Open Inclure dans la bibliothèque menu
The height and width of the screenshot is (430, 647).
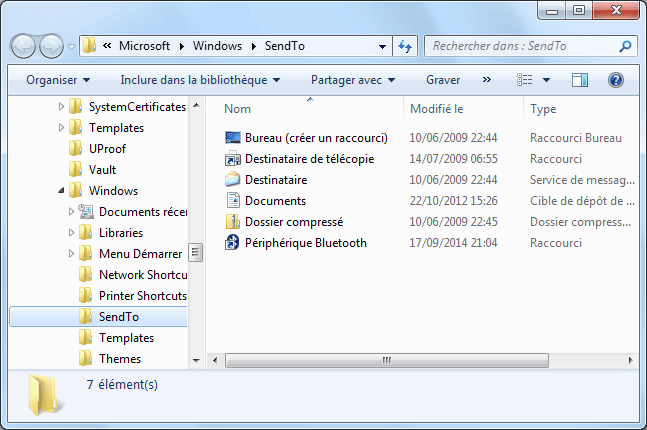click(200, 80)
